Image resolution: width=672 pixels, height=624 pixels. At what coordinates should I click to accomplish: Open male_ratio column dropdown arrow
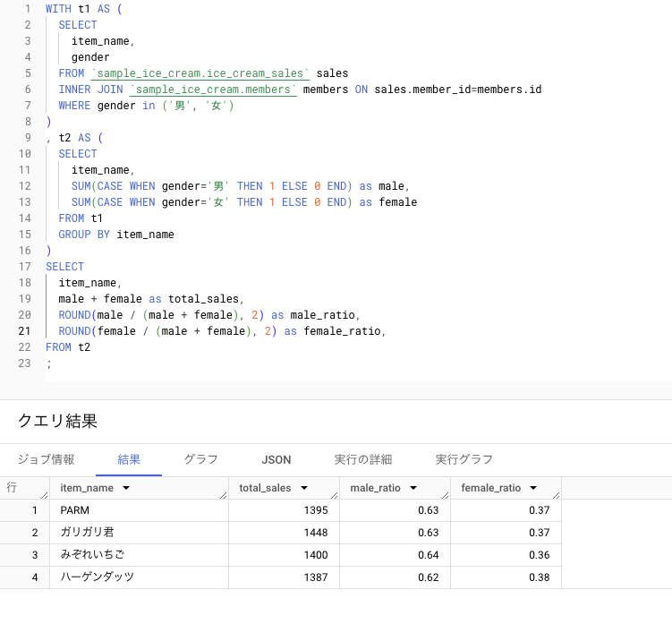[413, 488]
